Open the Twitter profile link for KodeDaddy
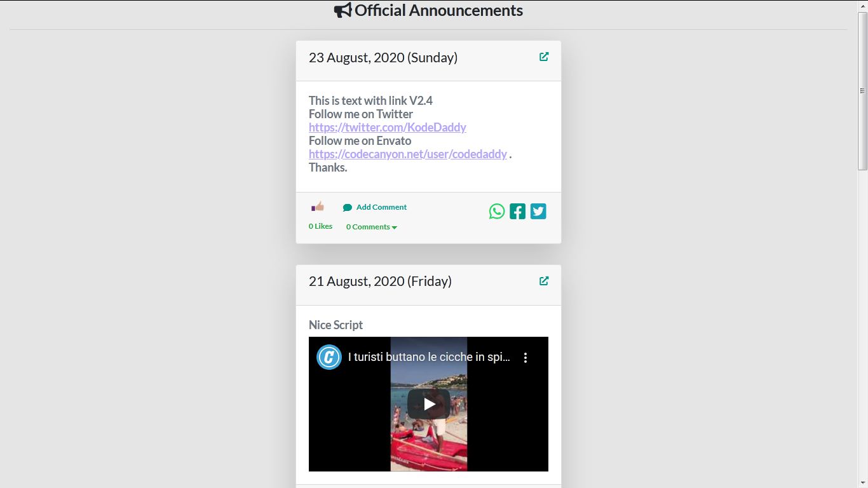This screenshot has height=488, width=868. click(388, 127)
